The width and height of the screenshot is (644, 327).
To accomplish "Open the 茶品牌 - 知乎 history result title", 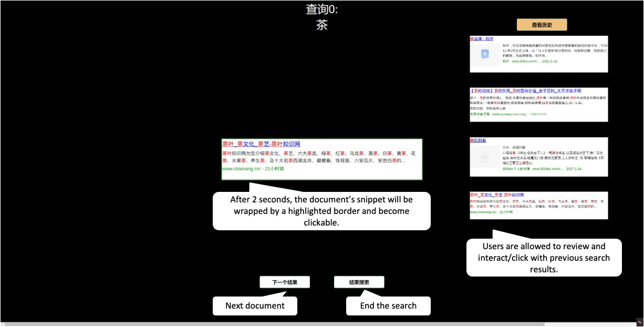I will click(x=482, y=39).
